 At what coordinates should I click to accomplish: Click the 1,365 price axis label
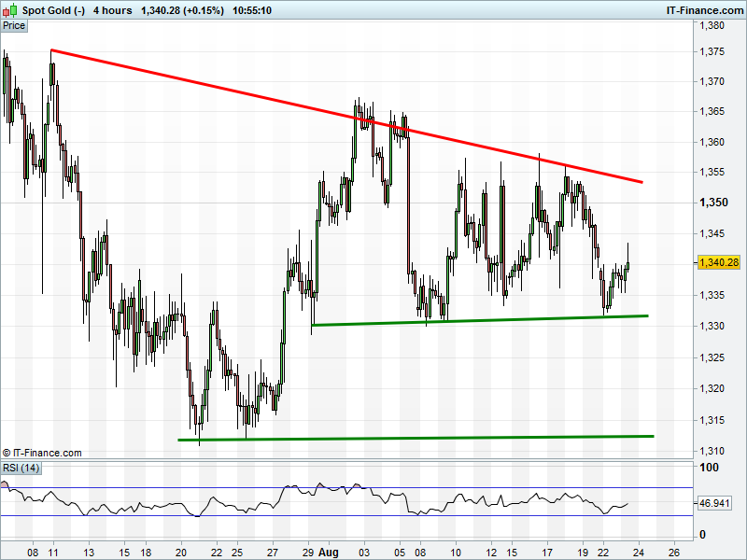712,111
